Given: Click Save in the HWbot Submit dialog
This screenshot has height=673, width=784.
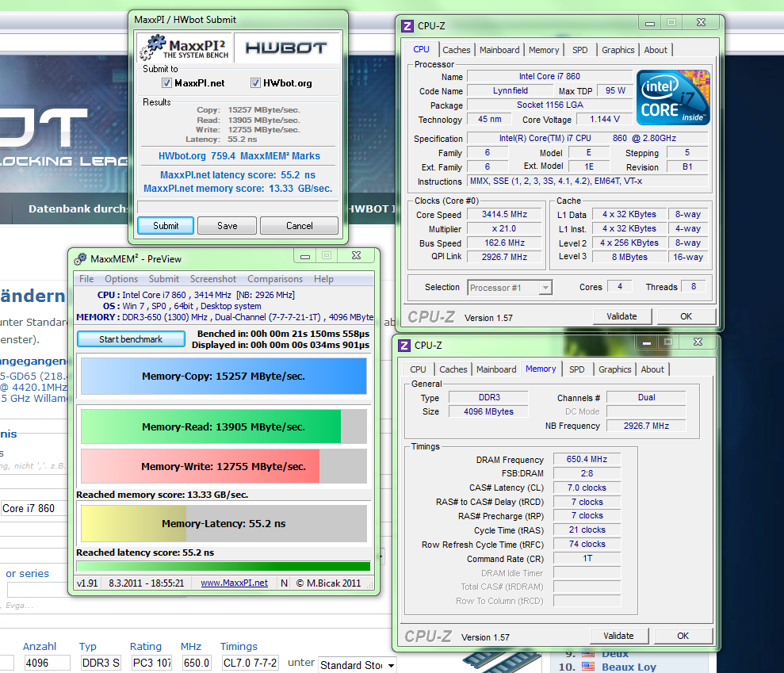Looking at the screenshot, I should (227, 225).
